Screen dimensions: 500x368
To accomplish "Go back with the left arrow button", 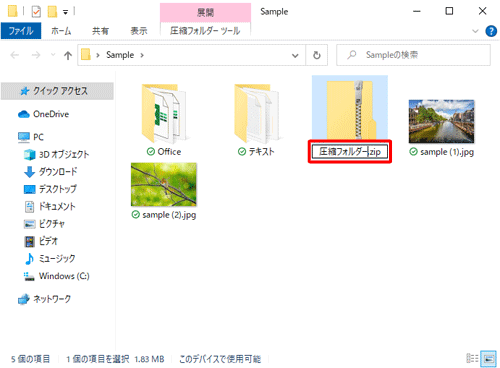I will [15, 55].
